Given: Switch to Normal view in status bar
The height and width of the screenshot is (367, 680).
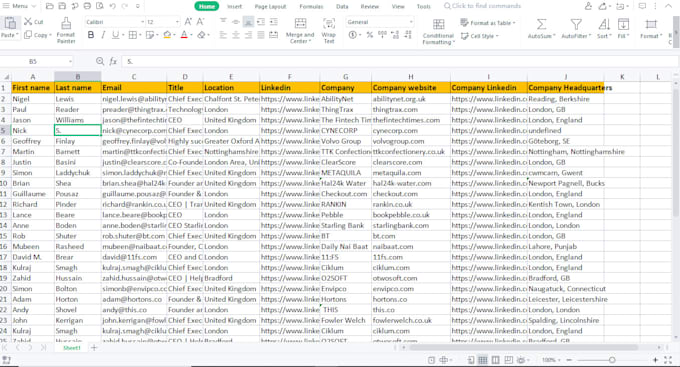Looking at the screenshot, I should tap(483, 360).
